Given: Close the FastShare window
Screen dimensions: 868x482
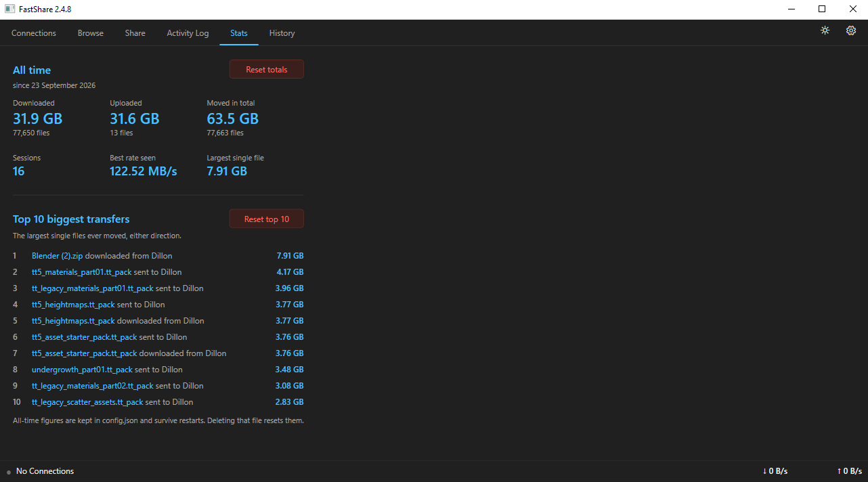Looking at the screenshot, I should click(x=853, y=9).
